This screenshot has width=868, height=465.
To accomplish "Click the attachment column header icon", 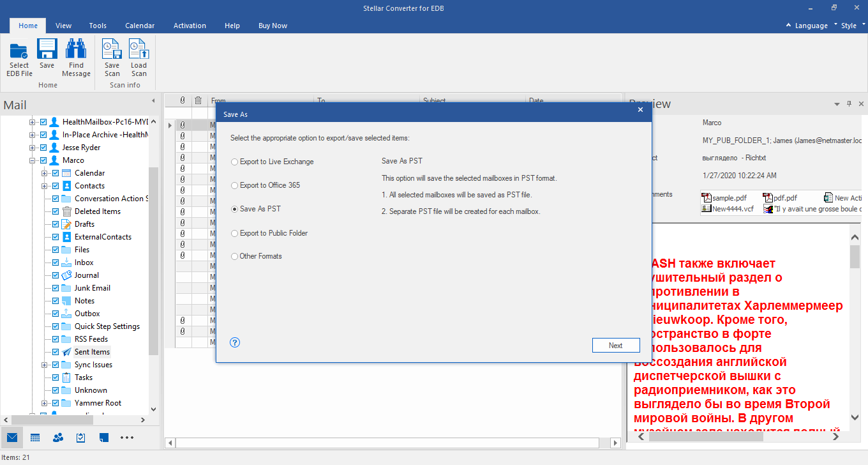I will click(183, 100).
